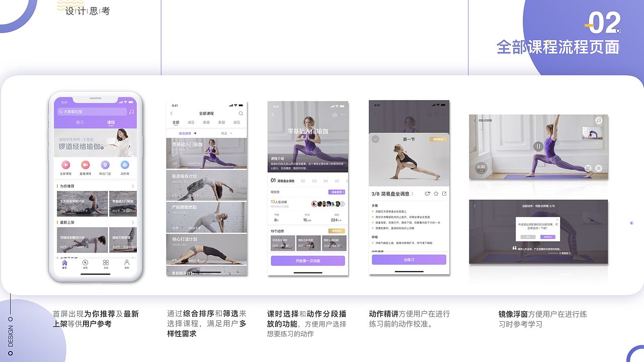This screenshot has height=362, width=644.
Task: Open the 综合排序 sort dropdown
Action: (188, 133)
